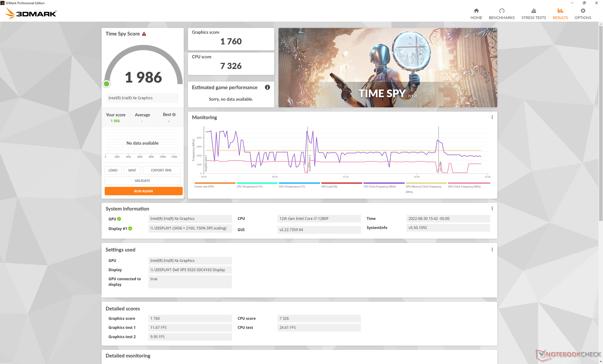The width and height of the screenshot is (603, 364).
Task: Click the Export XML button
Action: point(161,170)
